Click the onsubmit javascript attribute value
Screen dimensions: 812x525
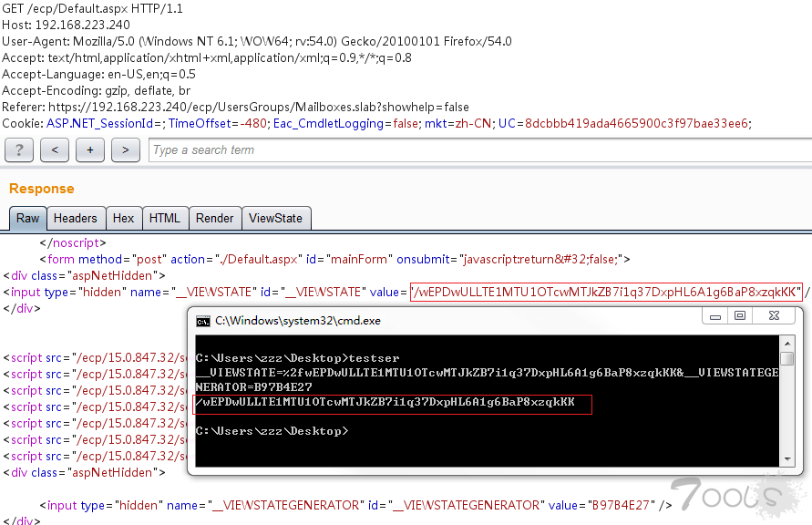tap(540, 260)
